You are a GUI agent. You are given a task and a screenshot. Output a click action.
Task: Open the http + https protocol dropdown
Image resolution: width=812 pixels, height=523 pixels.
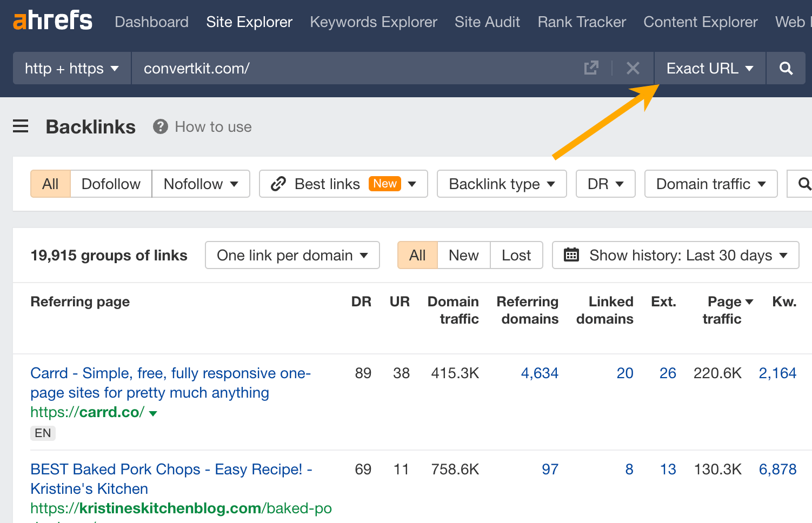[x=70, y=68]
